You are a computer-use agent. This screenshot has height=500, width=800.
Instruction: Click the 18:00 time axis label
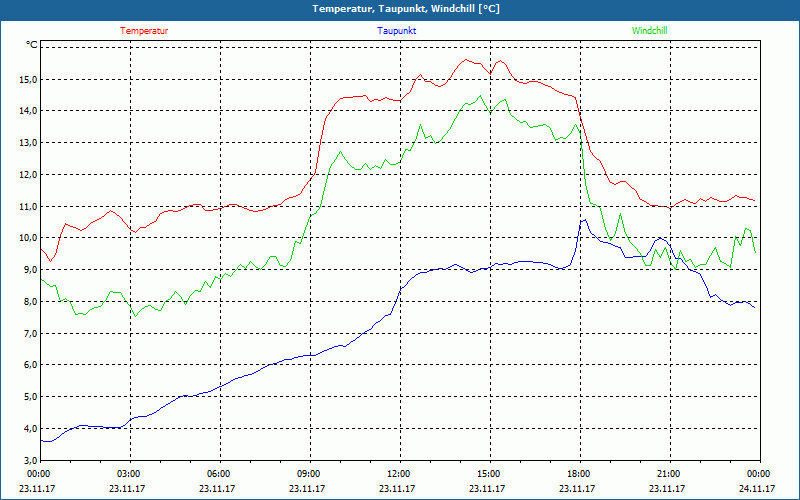pyautogui.click(x=580, y=474)
